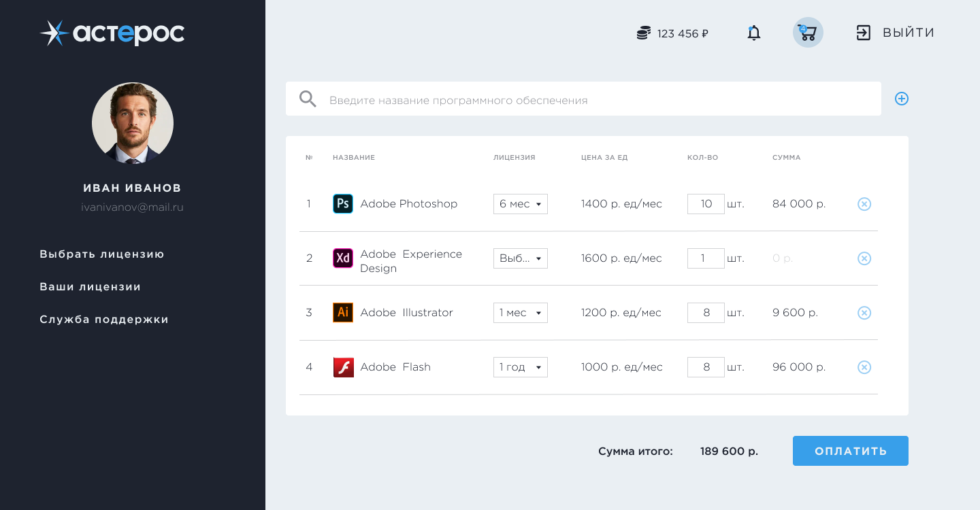Click the НАЗВАНИЕ column header
This screenshot has width=980, height=510.
[354, 158]
